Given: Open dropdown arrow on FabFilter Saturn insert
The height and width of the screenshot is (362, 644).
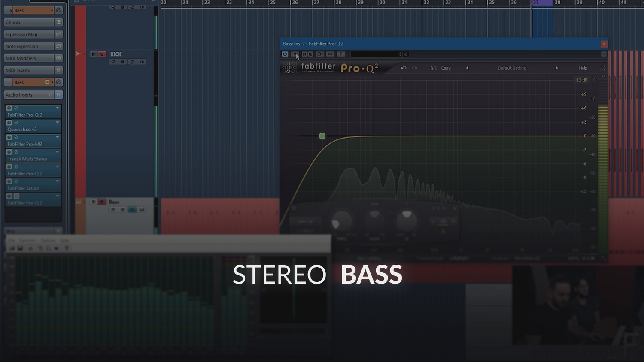Looking at the screenshot, I should pos(57,181).
